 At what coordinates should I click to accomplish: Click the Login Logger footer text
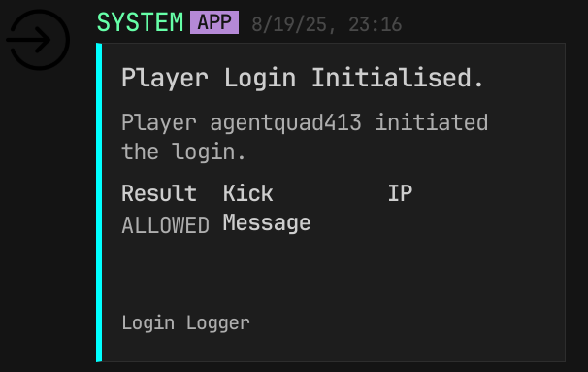pos(185,323)
